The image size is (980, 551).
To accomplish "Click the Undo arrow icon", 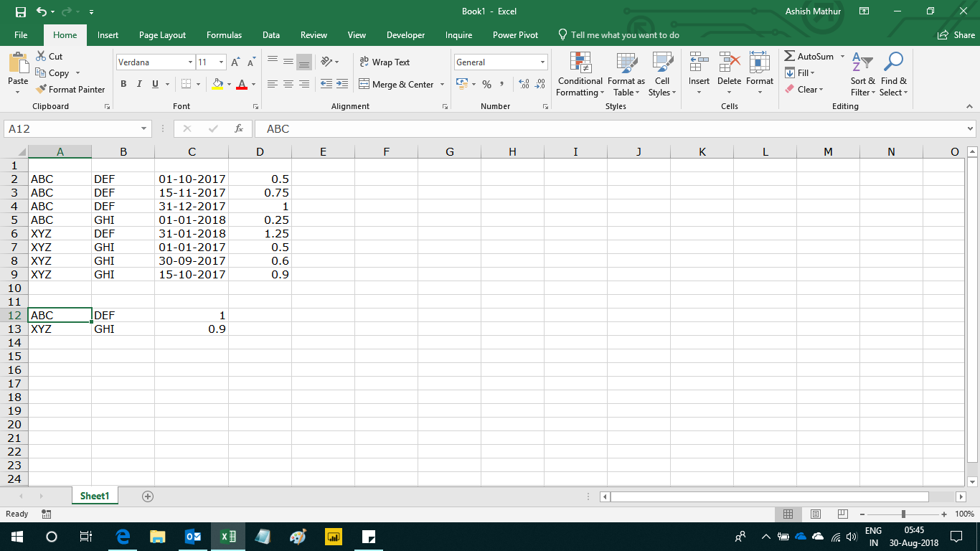I will (x=42, y=12).
